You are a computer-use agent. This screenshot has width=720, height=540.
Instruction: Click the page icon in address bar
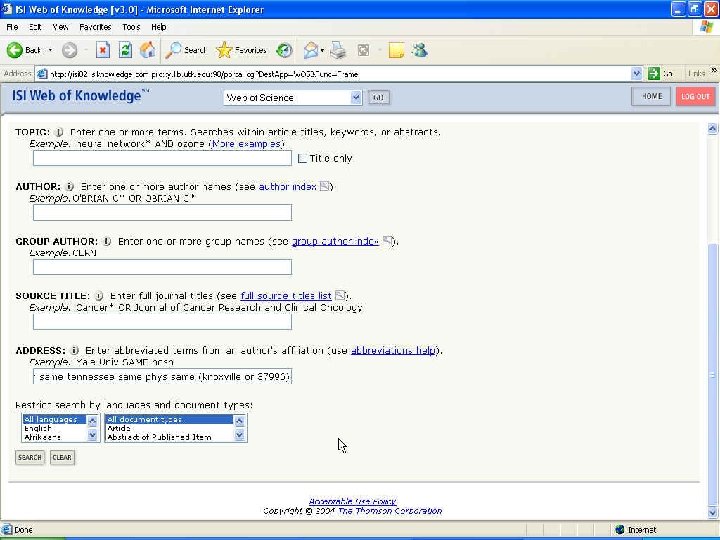pyautogui.click(x=42, y=73)
